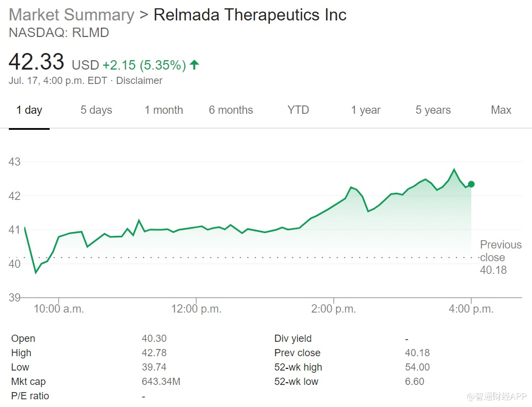Select the YTD range tab
The width and height of the screenshot is (532, 407).
pyautogui.click(x=298, y=110)
